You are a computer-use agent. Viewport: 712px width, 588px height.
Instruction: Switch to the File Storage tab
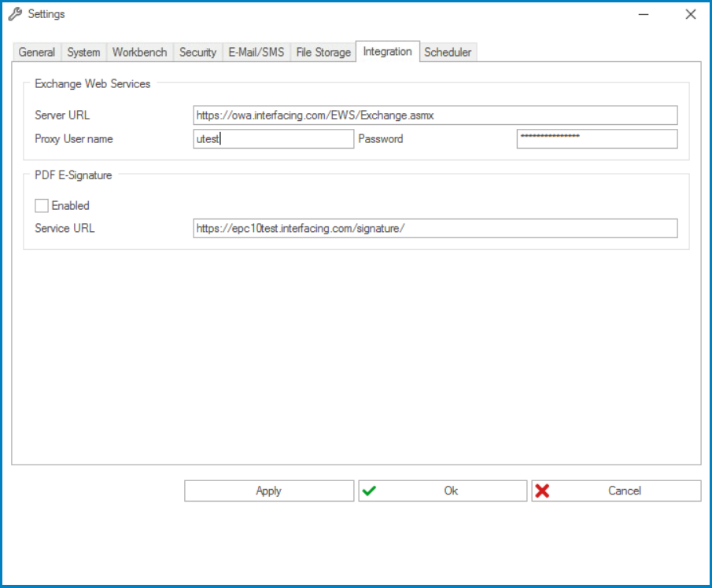[323, 52]
